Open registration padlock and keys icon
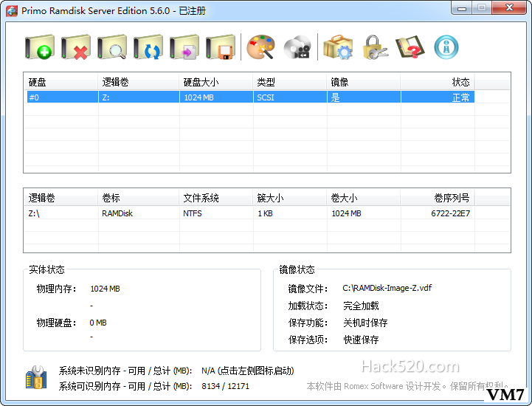 tap(375, 47)
